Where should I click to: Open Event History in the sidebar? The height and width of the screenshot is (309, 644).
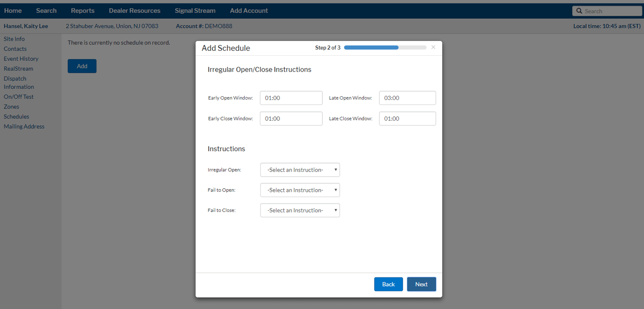pyautogui.click(x=21, y=59)
